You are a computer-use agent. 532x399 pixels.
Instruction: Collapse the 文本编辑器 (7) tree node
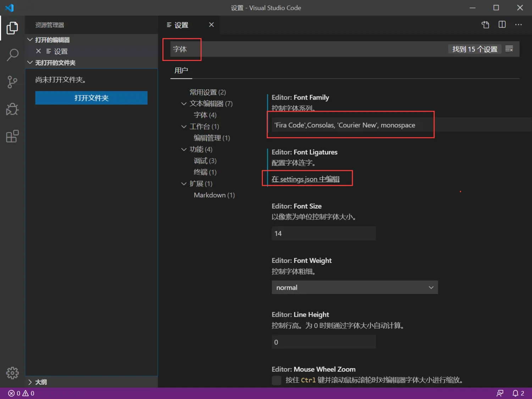tap(184, 104)
